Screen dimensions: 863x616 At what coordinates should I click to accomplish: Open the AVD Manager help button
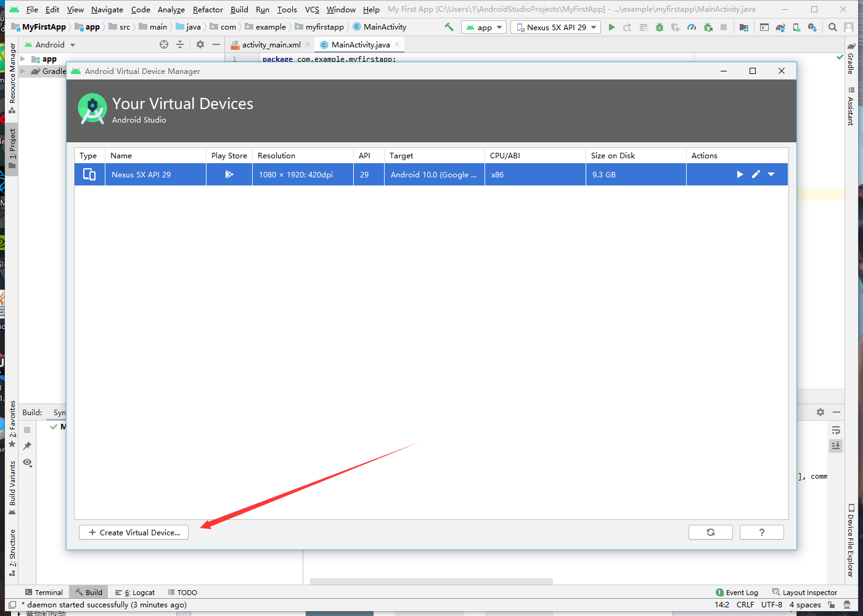(x=762, y=532)
